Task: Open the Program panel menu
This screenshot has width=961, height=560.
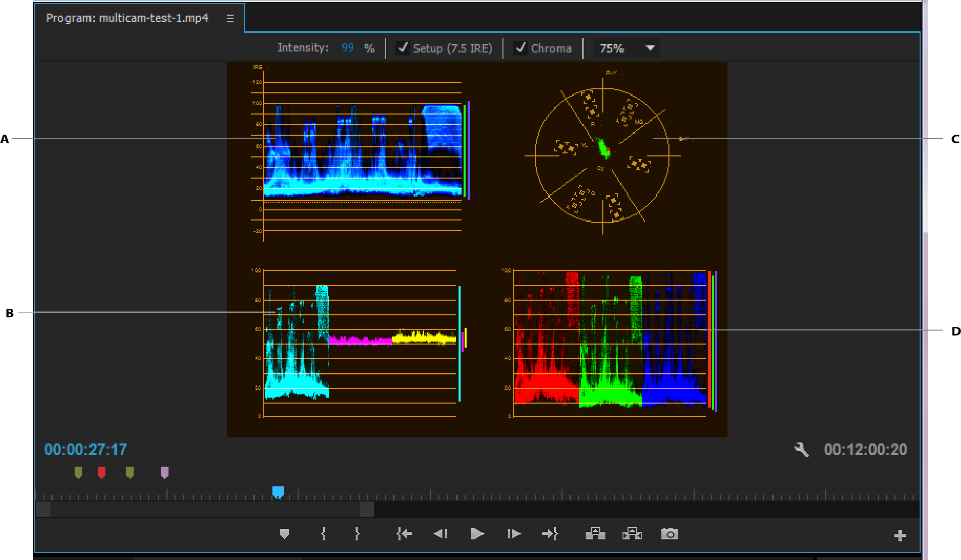Action: tap(230, 18)
